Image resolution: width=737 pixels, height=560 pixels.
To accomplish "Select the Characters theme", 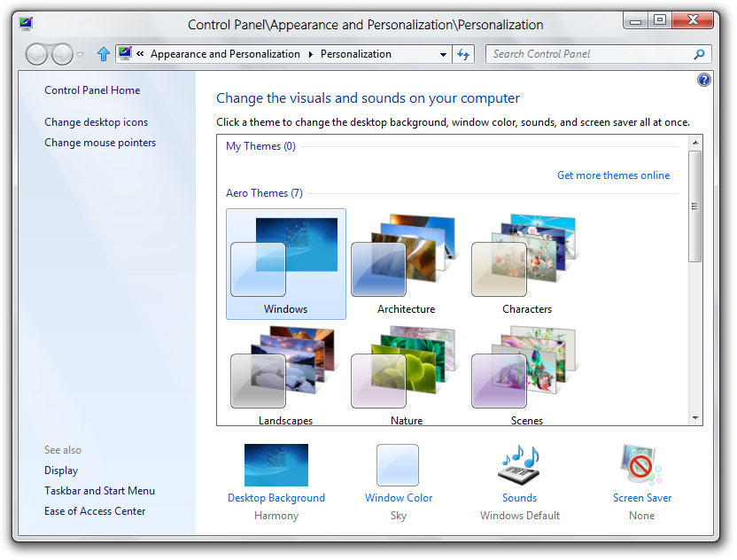I will [527, 264].
